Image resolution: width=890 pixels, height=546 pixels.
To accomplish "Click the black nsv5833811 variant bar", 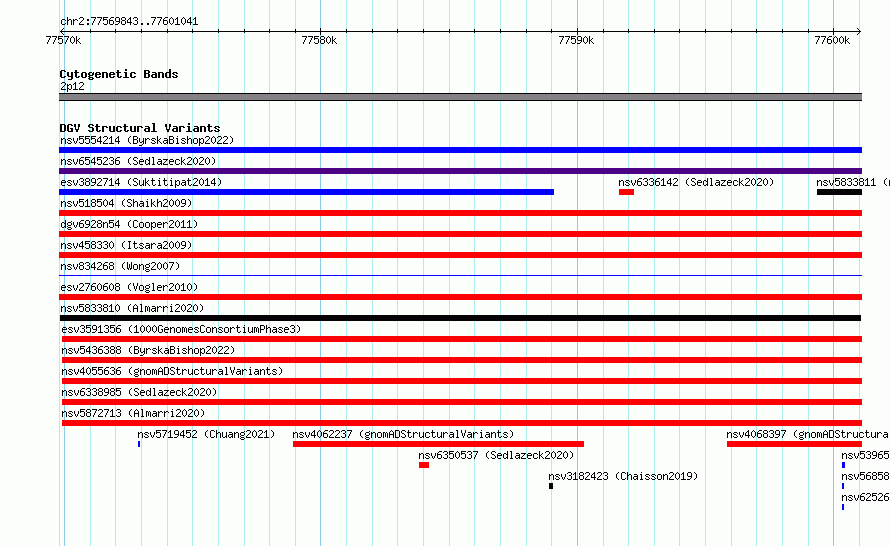I will 839,192.
